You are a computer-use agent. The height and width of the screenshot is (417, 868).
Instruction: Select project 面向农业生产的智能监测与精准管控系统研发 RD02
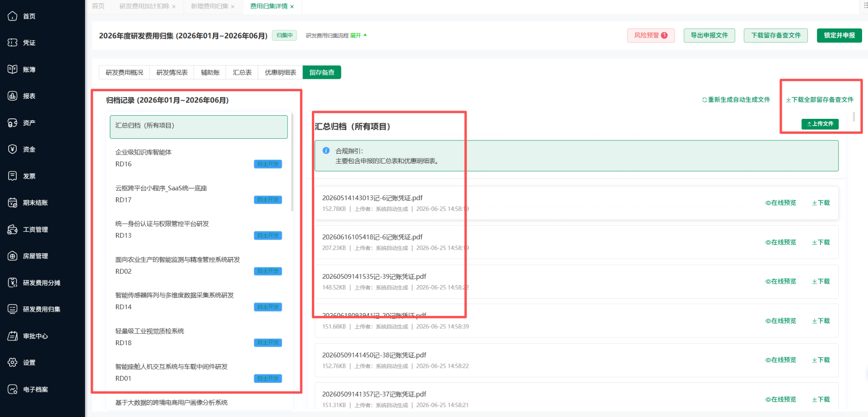tap(198, 265)
